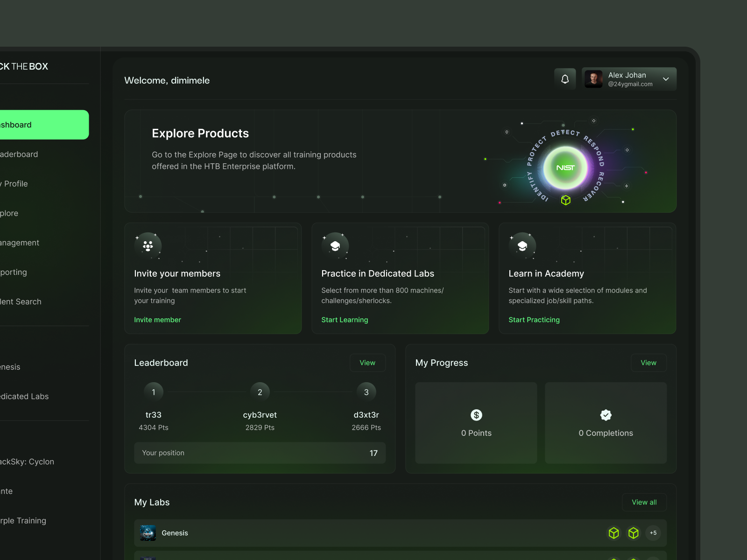The image size is (747, 560).
Task: Click the first green cube icon on Genesis row
Action: (613, 533)
